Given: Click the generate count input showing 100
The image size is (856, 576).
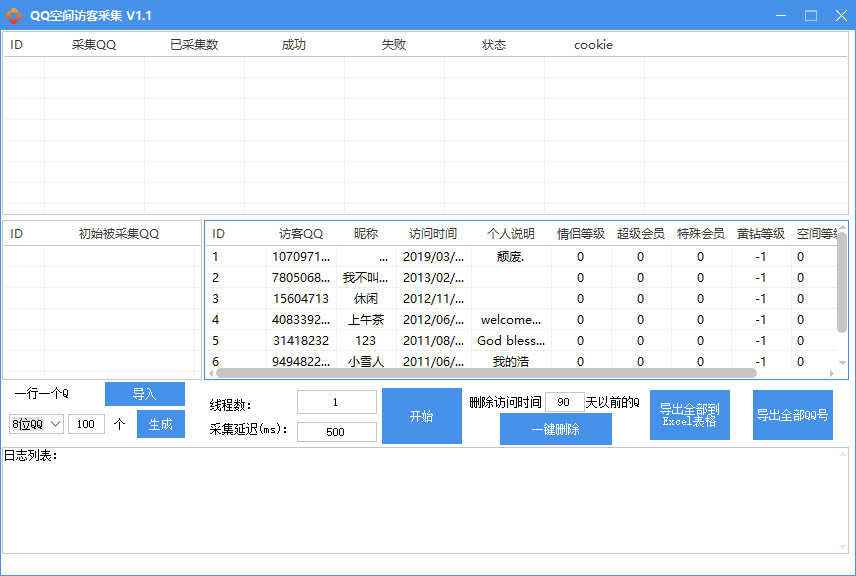Looking at the screenshot, I should (86, 424).
